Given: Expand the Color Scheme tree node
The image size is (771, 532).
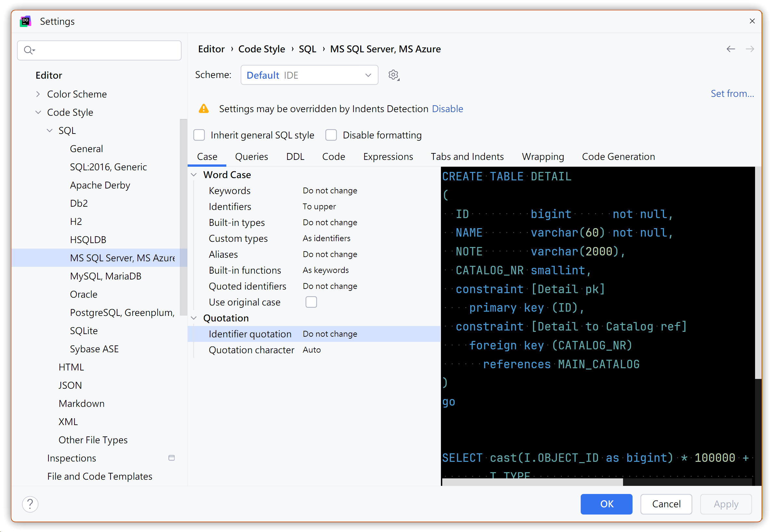Looking at the screenshot, I should click(x=38, y=94).
